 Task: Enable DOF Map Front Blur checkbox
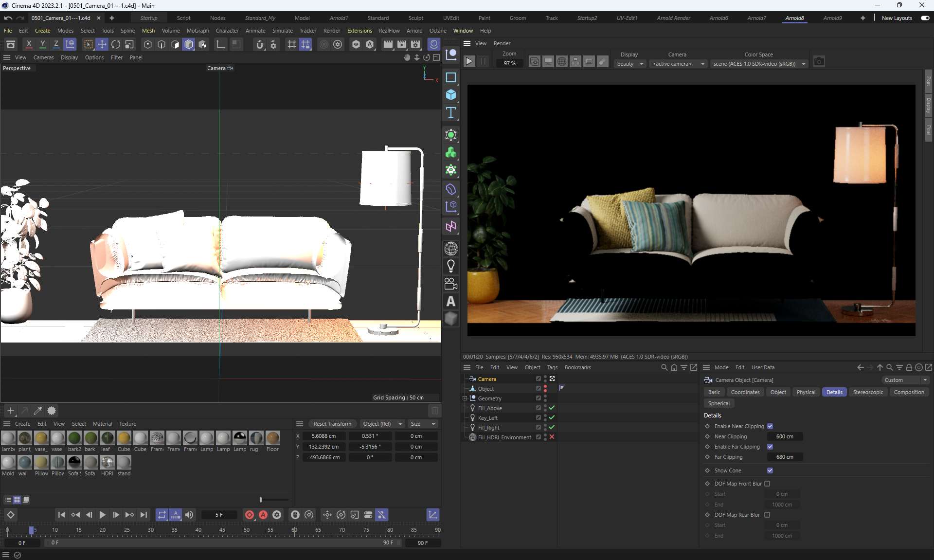(767, 484)
